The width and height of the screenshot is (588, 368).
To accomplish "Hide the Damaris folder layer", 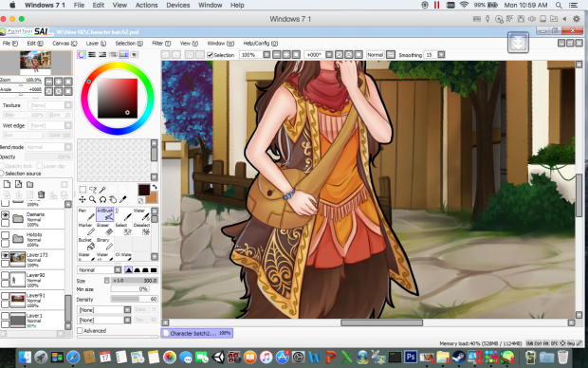I will pyautogui.click(x=6, y=214).
